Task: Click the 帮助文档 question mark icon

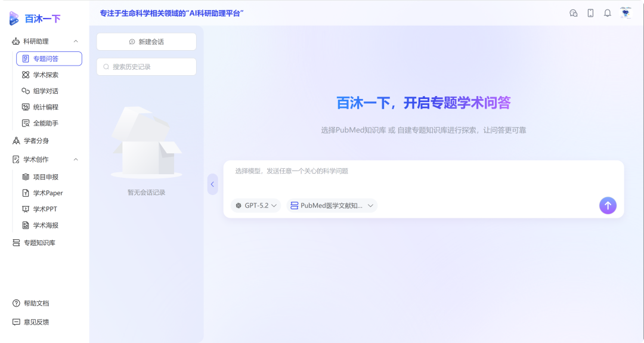Action: pos(16,303)
